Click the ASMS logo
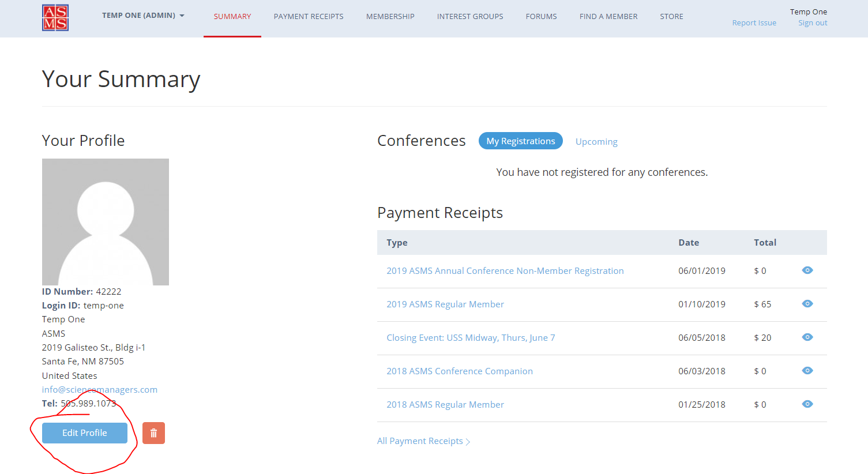The height and width of the screenshot is (474, 868). [55, 18]
